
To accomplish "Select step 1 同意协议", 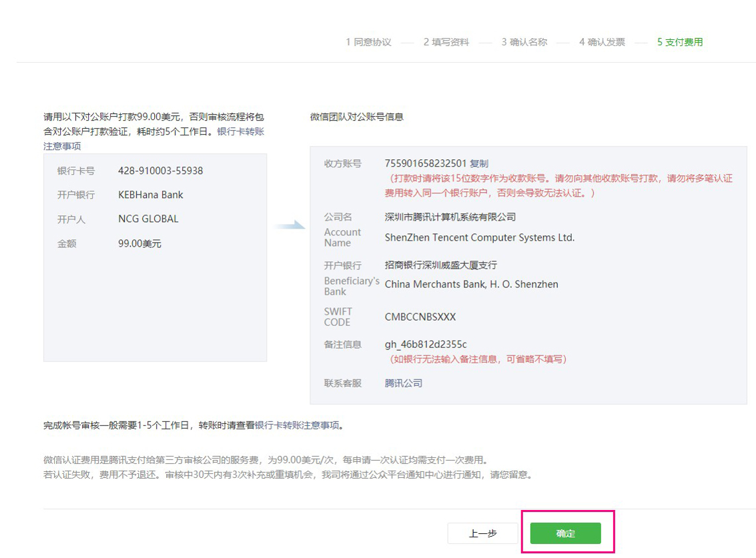I will click(x=368, y=42).
